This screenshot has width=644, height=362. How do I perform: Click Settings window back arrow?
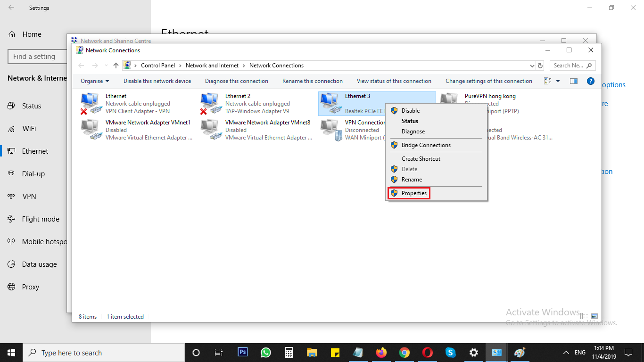click(11, 8)
